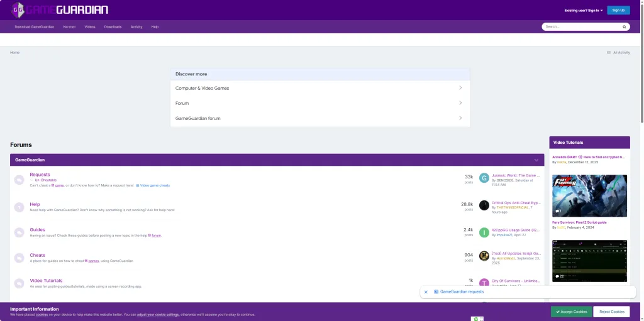Open the Videos menu item
Viewport: 644px width, 321px height.
pyautogui.click(x=90, y=26)
